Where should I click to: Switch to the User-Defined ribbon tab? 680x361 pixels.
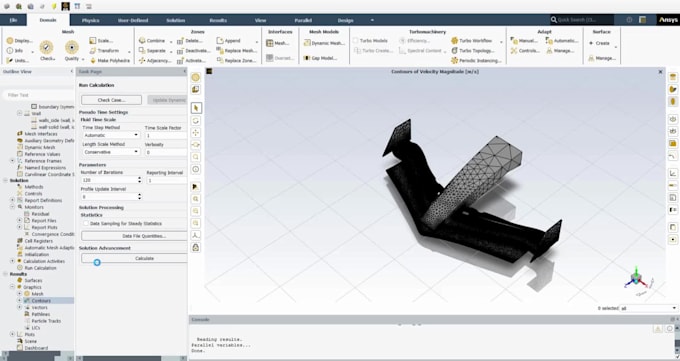coord(133,20)
